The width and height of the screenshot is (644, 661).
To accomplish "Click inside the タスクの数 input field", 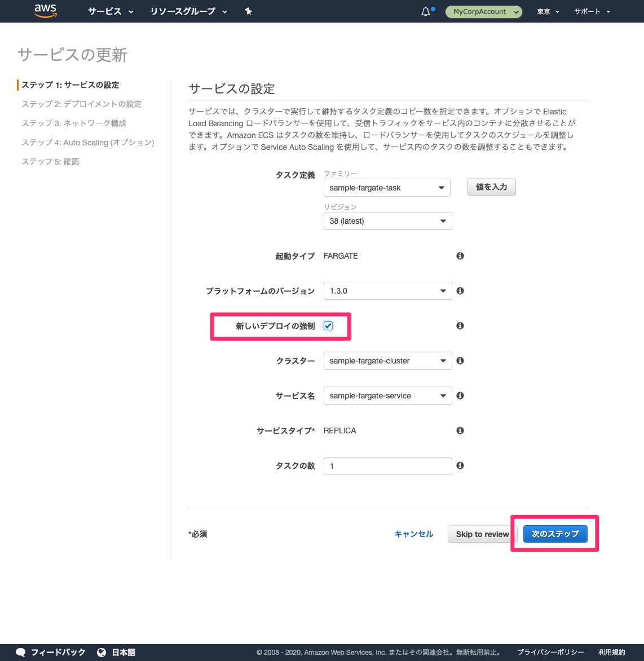I will (387, 465).
